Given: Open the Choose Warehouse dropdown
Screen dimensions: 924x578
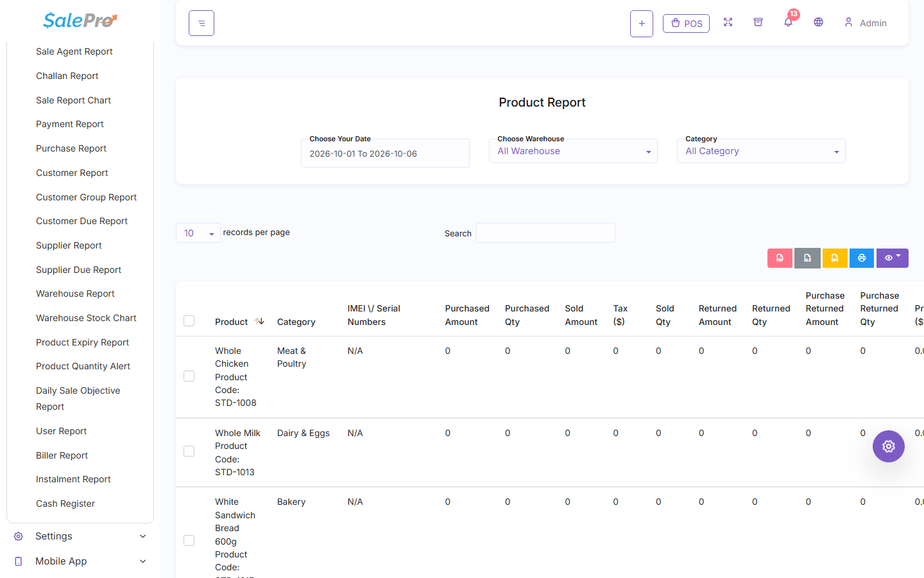Looking at the screenshot, I should pos(573,151).
